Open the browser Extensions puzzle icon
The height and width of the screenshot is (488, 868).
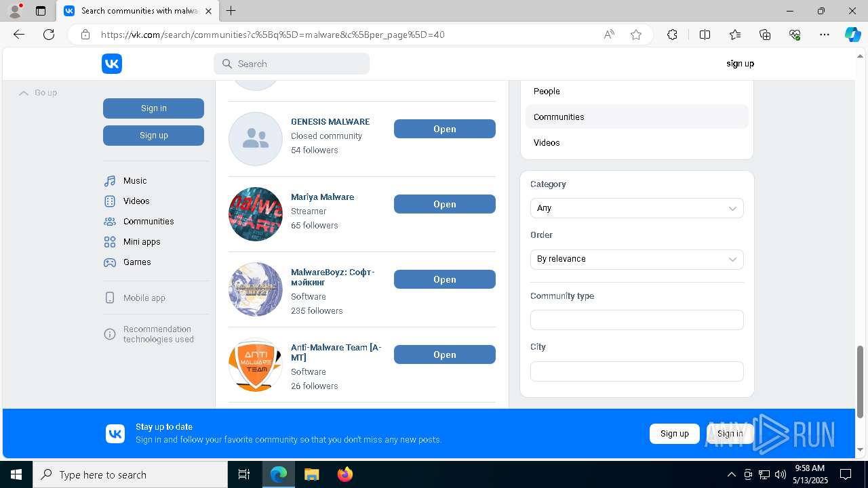coord(672,35)
